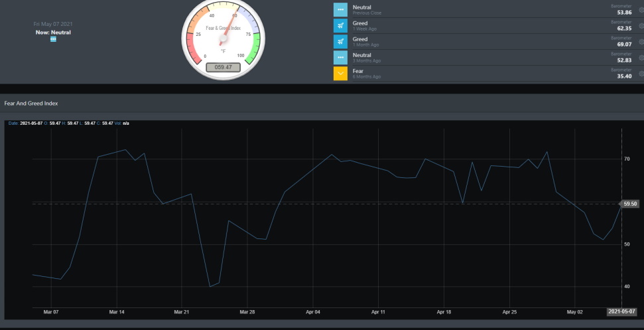Click the 2021-05-07 date marker on the chart

coord(622,311)
